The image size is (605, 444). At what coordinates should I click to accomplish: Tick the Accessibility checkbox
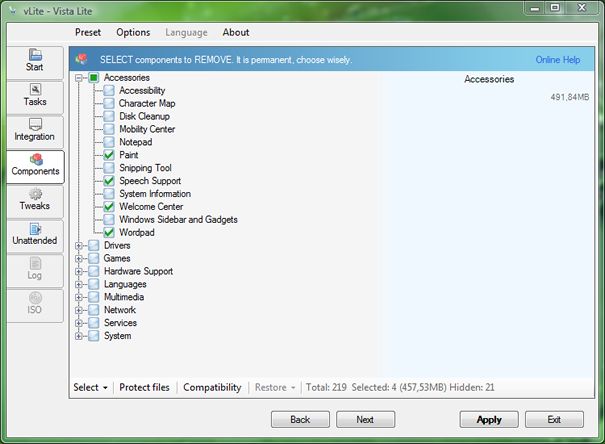109,91
